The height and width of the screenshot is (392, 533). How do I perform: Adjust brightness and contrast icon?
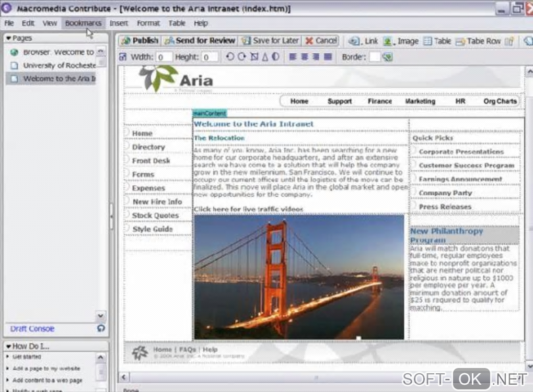(275, 57)
